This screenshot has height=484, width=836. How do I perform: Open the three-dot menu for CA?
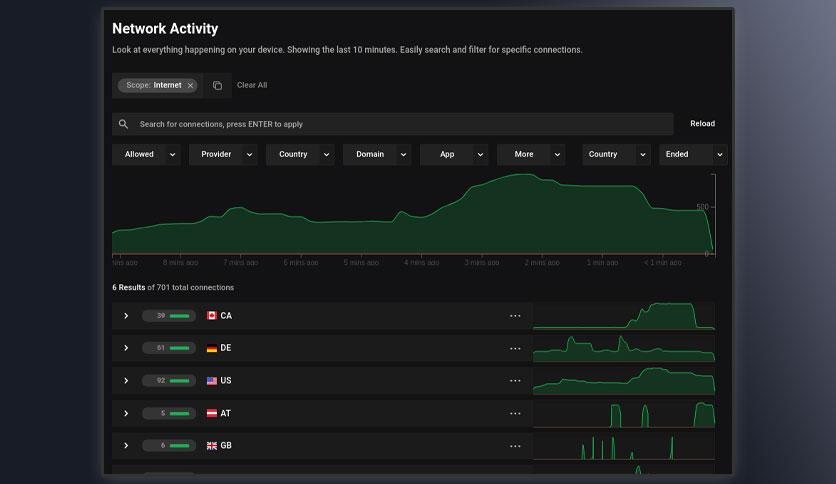pos(515,316)
